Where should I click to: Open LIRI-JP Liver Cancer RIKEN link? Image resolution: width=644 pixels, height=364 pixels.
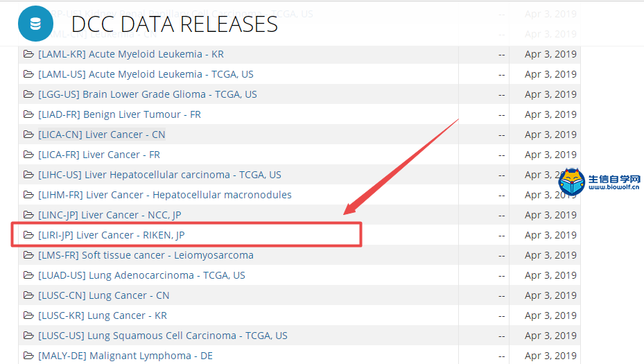[111, 235]
